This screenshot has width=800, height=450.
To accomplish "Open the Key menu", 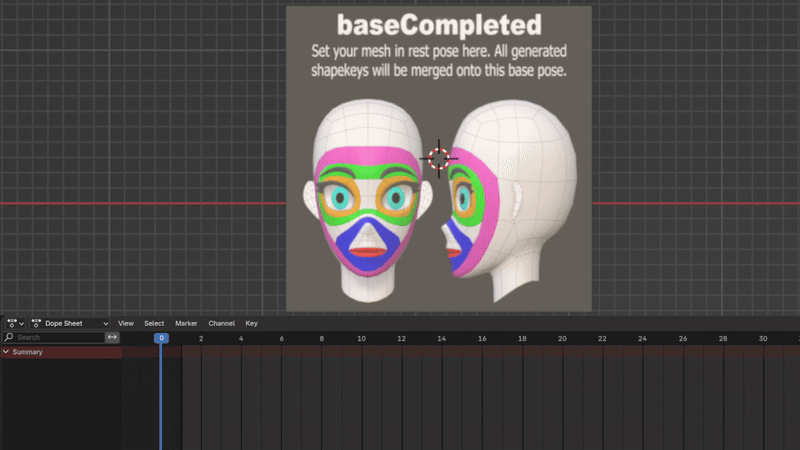I will tap(252, 323).
